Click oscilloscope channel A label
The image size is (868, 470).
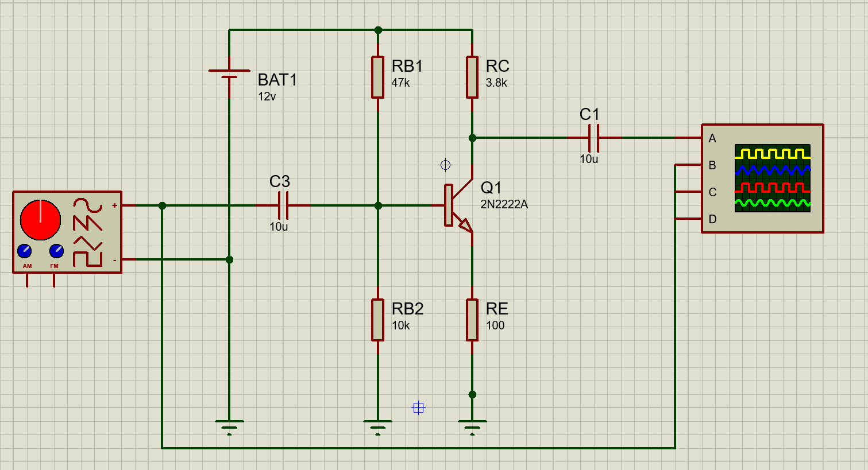coord(712,138)
